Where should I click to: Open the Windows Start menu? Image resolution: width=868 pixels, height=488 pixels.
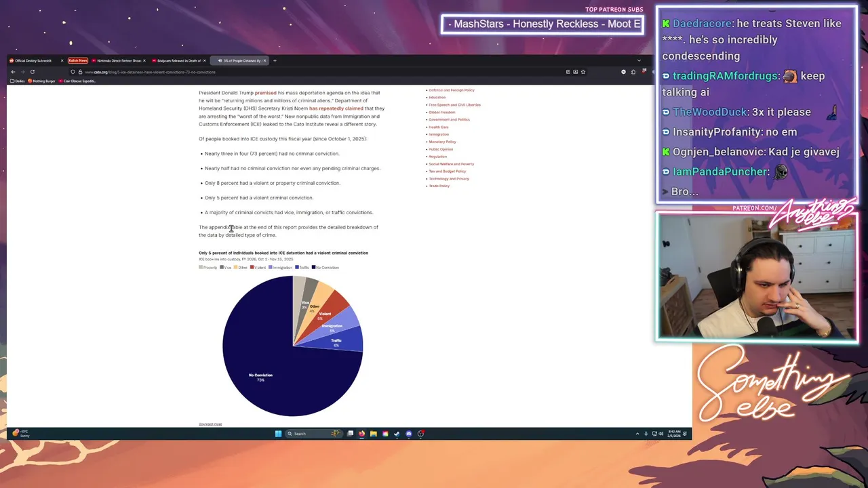pyautogui.click(x=278, y=434)
